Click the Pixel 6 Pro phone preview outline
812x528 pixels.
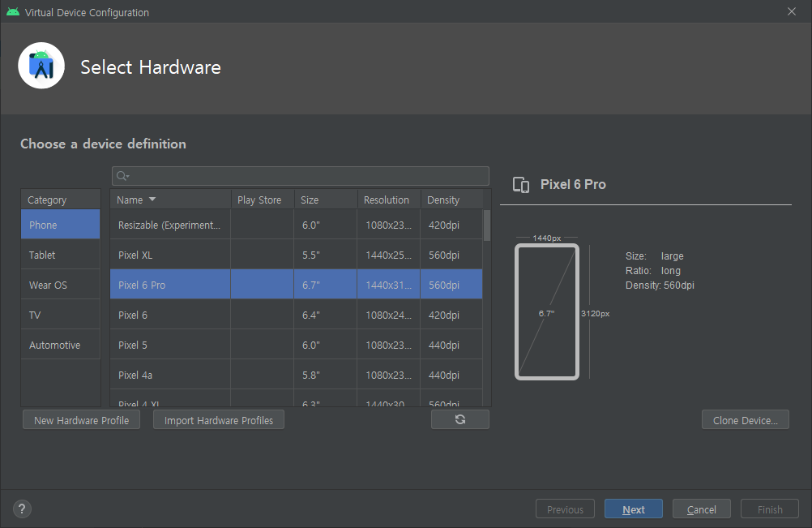click(547, 312)
